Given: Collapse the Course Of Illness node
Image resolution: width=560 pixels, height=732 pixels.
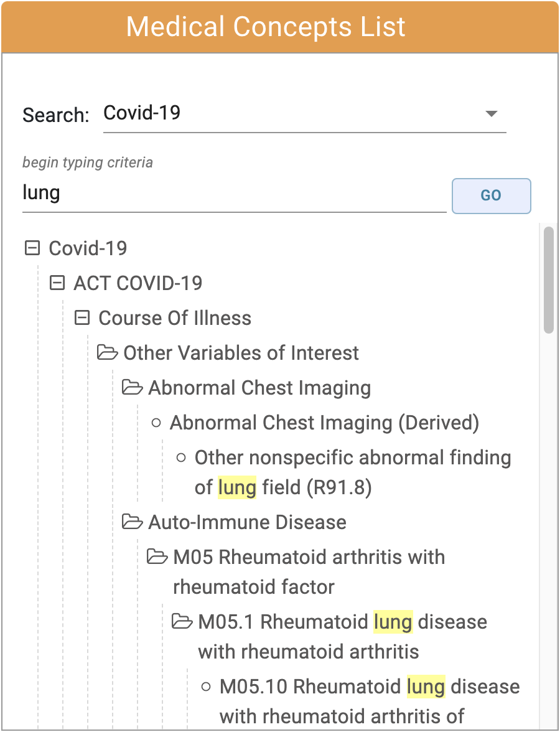Looking at the screenshot, I should pyautogui.click(x=82, y=318).
